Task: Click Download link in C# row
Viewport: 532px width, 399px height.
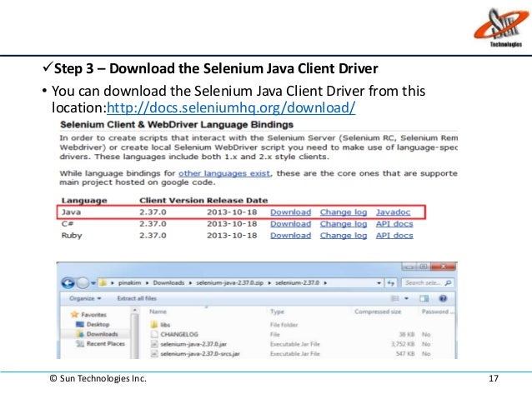Action: click(x=290, y=224)
